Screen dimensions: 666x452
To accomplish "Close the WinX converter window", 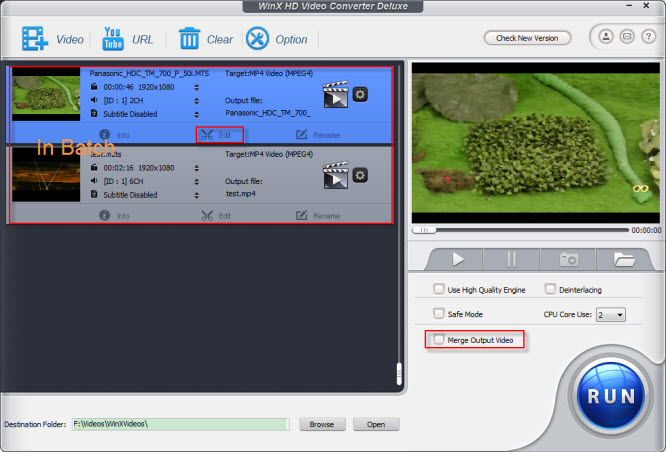I will pyautogui.click(x=646, y=6).
